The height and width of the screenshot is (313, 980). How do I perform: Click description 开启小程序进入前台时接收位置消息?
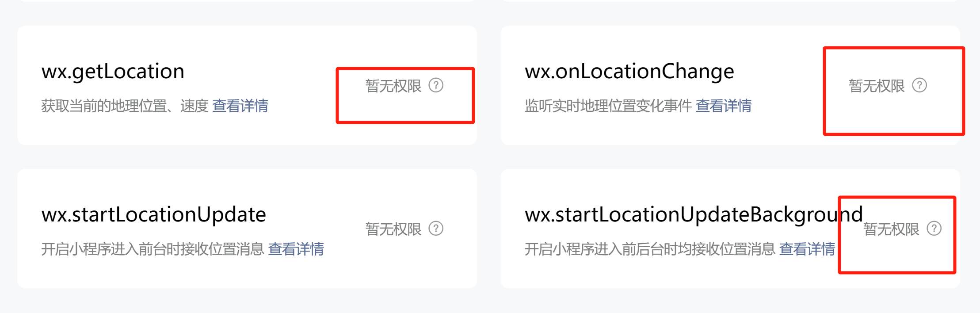pyautogui.click(x=153, y=249)
